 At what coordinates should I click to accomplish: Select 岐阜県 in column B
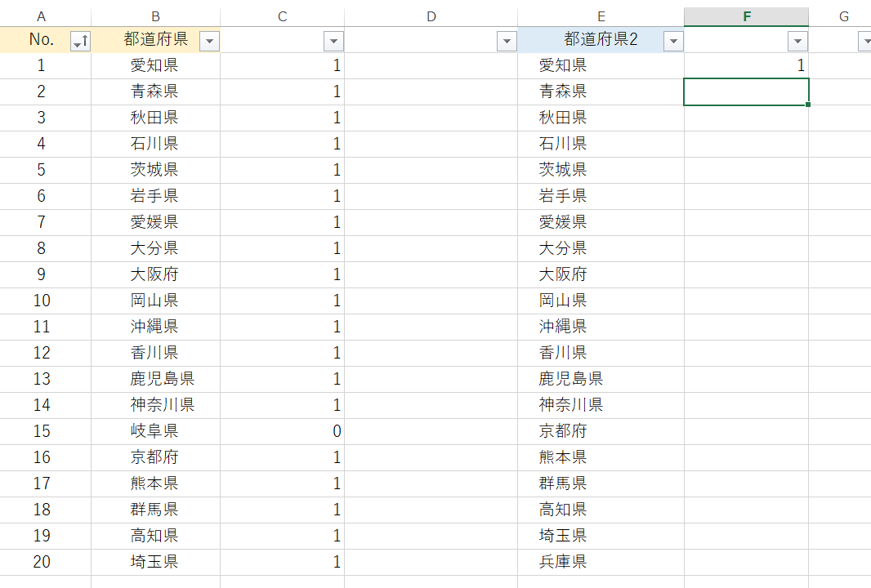[x=155, y=431]
